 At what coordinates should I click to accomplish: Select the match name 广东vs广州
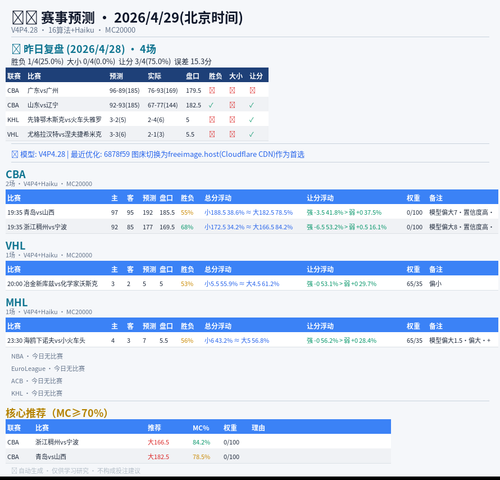[x=43, y=91]
